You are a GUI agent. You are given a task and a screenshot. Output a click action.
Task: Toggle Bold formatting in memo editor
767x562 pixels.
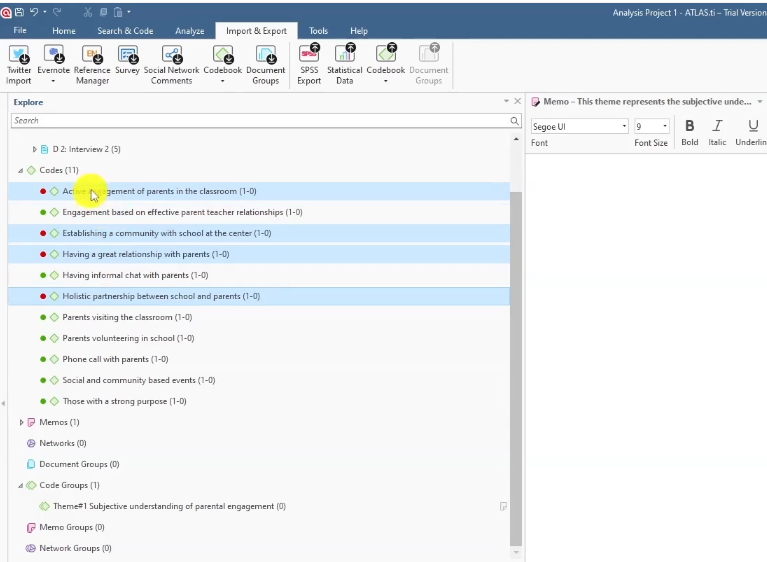689,126
